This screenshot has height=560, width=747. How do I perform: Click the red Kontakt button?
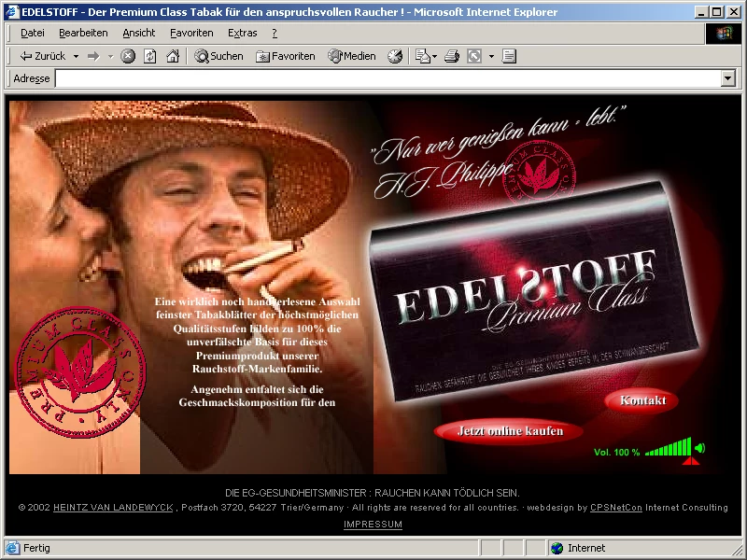(642, 400)
